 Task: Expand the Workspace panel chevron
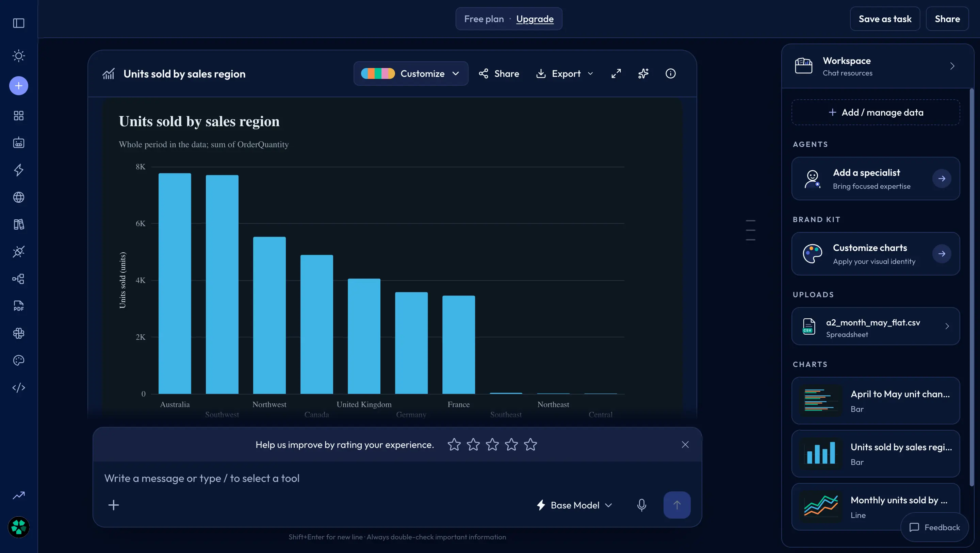coord(952,66)
